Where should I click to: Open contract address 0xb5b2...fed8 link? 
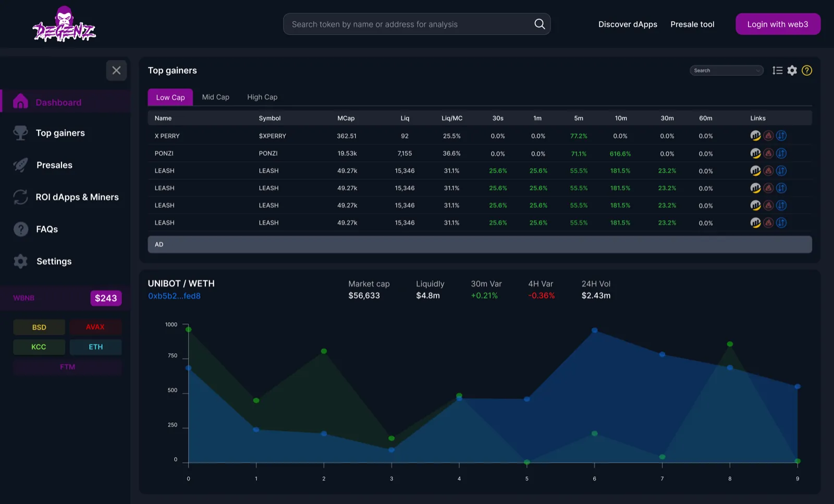(174, 296)
